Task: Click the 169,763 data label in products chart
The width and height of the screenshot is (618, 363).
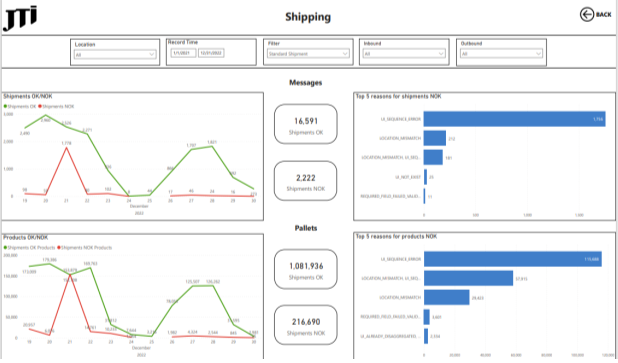Action: click(x=90, y=264)
